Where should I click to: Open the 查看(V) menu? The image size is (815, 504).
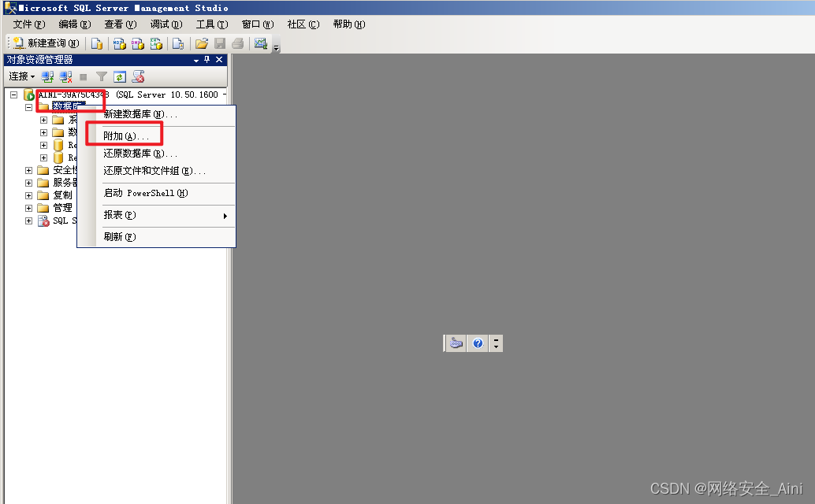121,24
